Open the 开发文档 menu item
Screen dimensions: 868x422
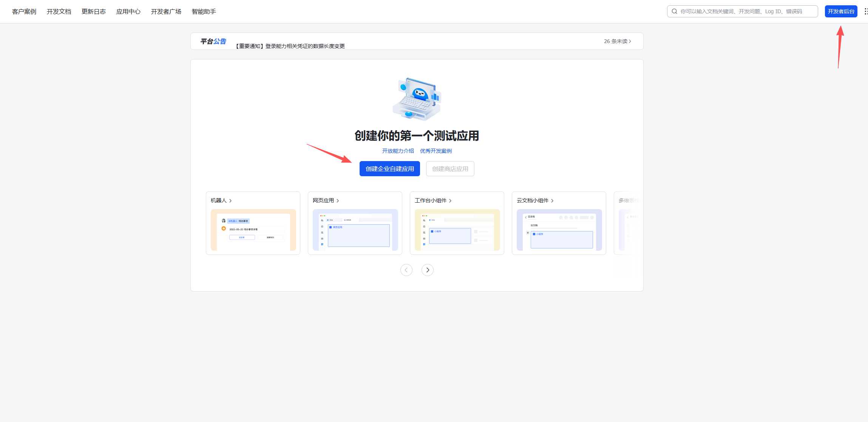pyautogui.click(x=59, y=11)
